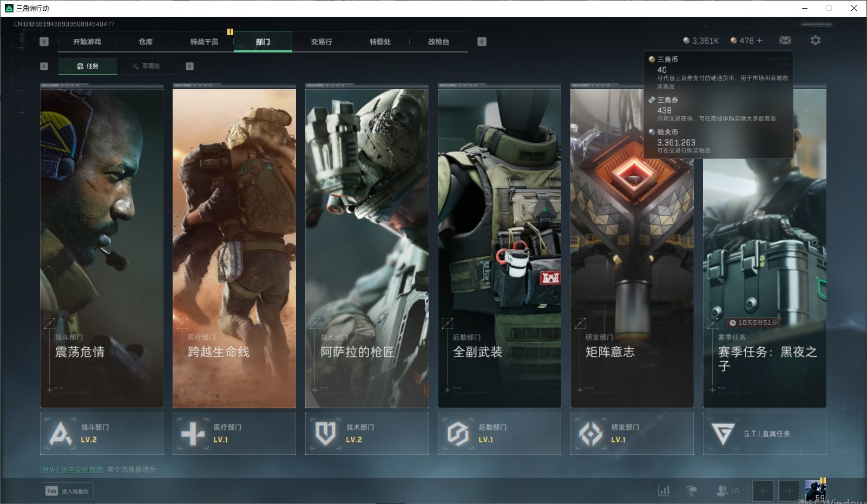Click the 10天5时51分 countdown timer
867x504 pixels.
click(x=753, y=323)
